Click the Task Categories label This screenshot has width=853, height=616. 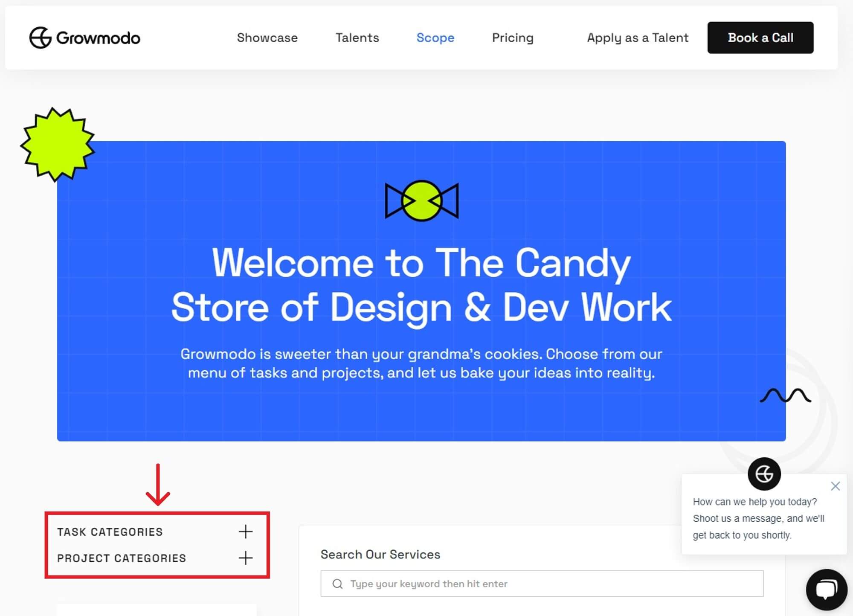click(x=110, y=532)
